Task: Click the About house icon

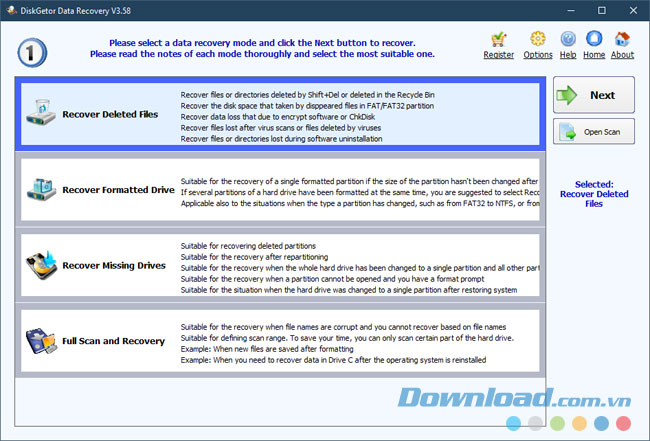Action: [622, 39]
